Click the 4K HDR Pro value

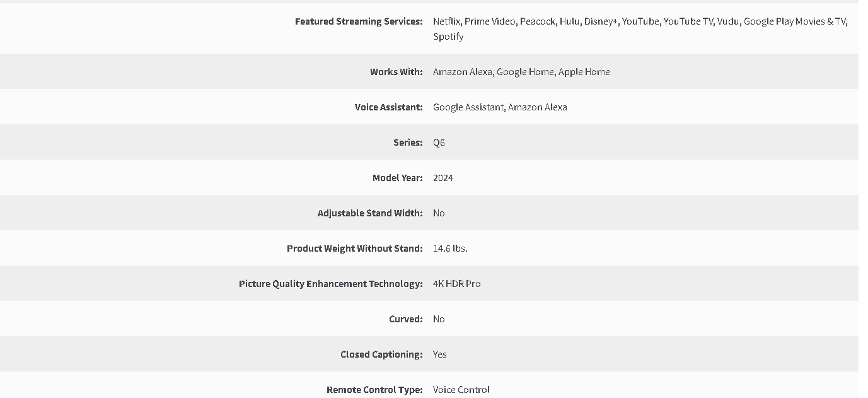457,284
